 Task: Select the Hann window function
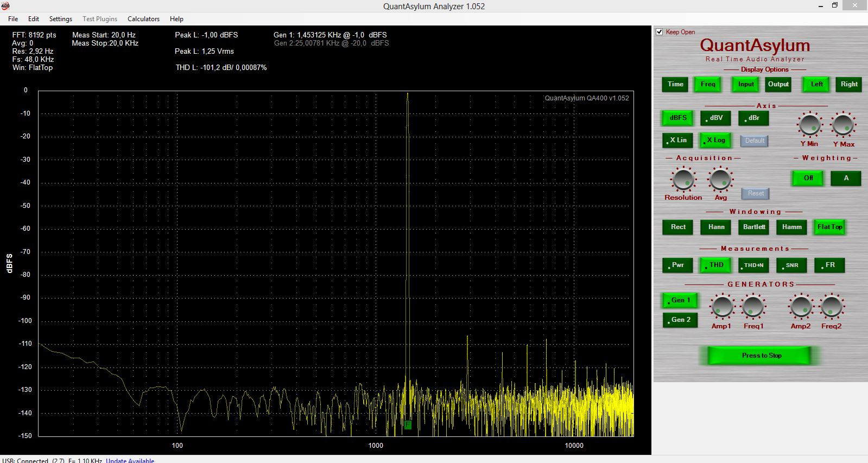(x=715, y=227)
